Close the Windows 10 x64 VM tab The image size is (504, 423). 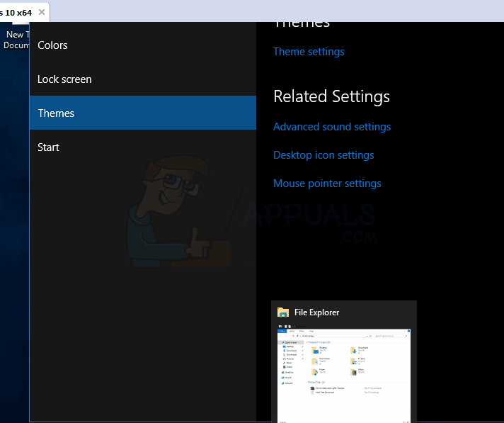(x=42, y=12)
